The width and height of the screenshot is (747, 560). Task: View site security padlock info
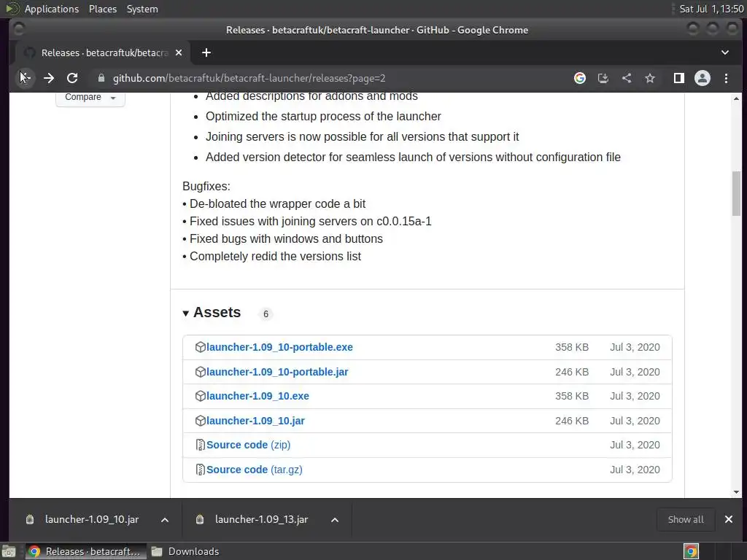click(101, 78)
